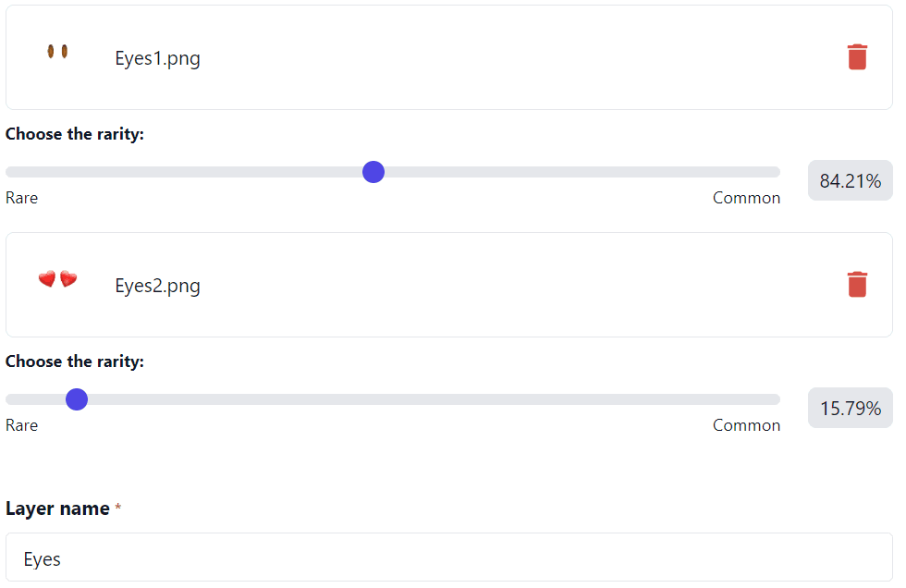Click the rarity slider handle for Eyes1.png
Image resolution: width=906 pixels, height=588 pixels.
pos(373,171)
